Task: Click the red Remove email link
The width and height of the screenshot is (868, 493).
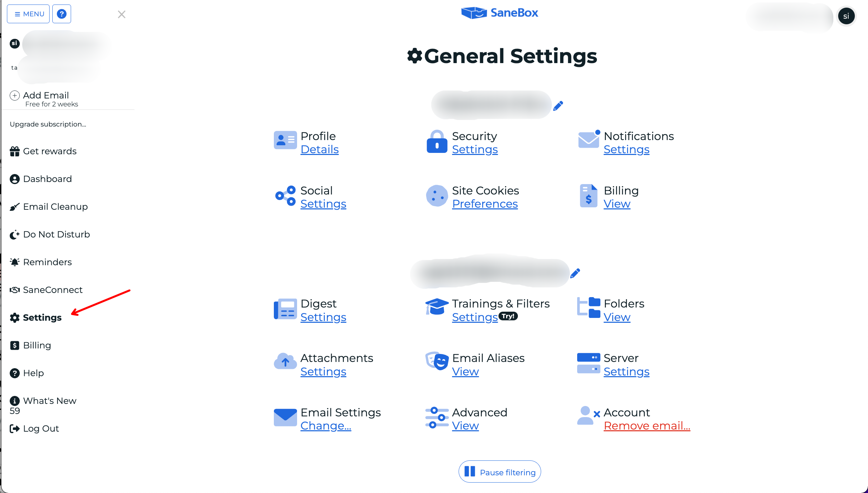Action: [x=647, y=426]
